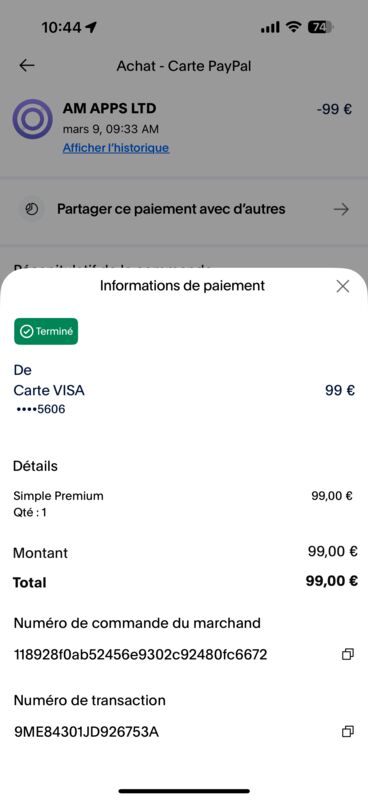Tap the AM APPS LTD merchant name
368x800 pixels.
(109, 108)
